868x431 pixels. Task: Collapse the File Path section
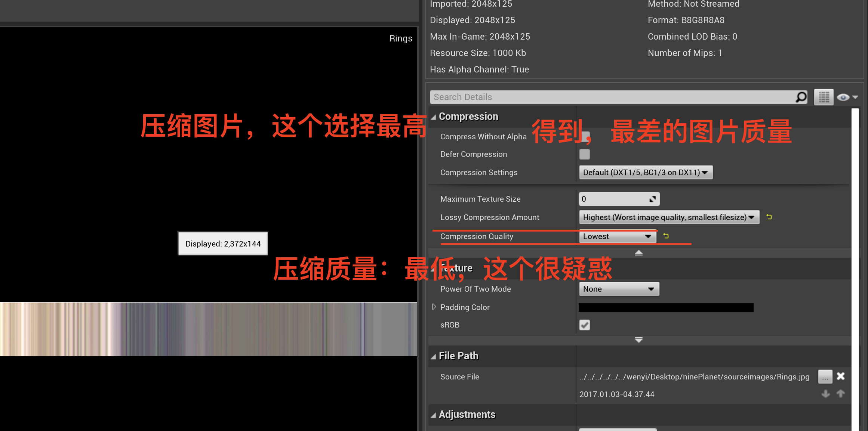pos(434,356)
